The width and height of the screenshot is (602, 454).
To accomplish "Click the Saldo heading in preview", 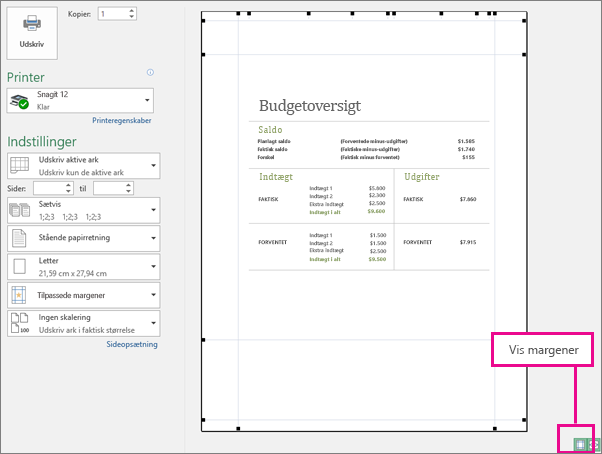I will coord(270,130).
